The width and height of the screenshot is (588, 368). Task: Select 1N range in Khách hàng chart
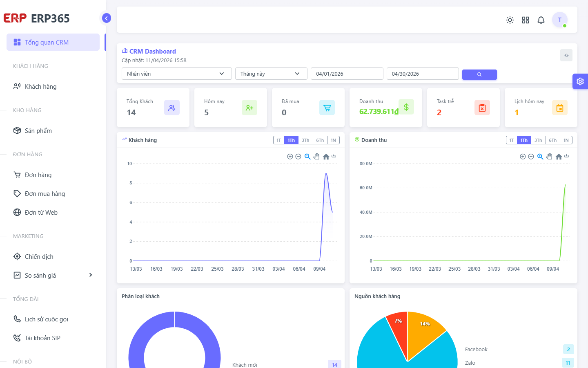point(333,140)
